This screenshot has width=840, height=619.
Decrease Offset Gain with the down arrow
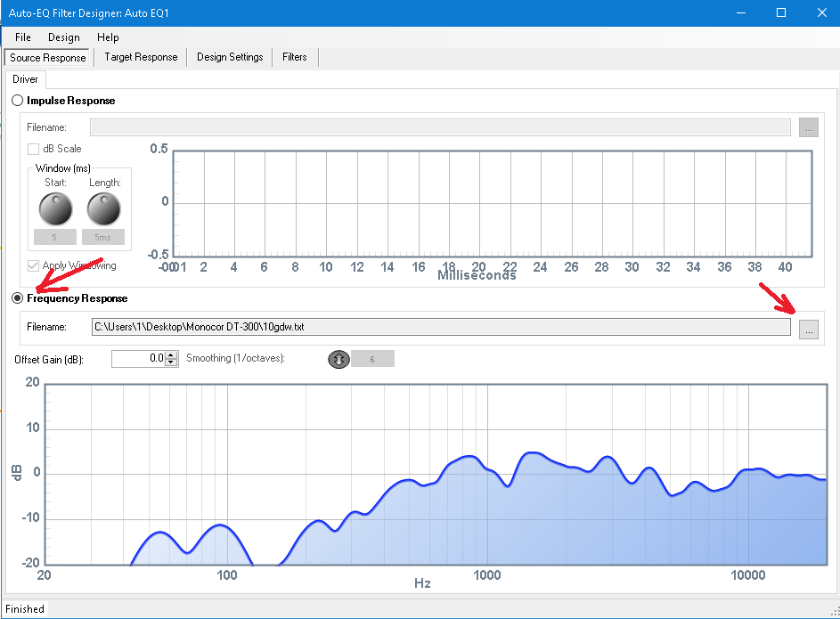(171, 362)
